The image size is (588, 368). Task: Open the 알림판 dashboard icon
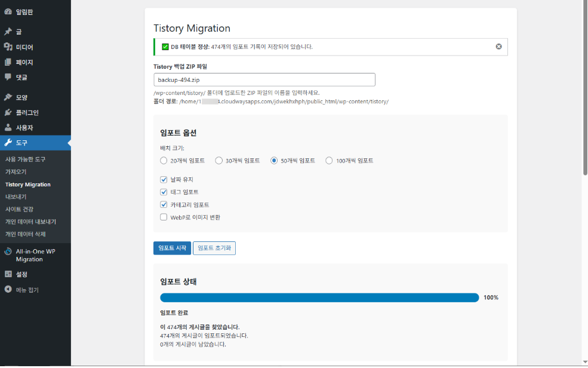point(8,11)
